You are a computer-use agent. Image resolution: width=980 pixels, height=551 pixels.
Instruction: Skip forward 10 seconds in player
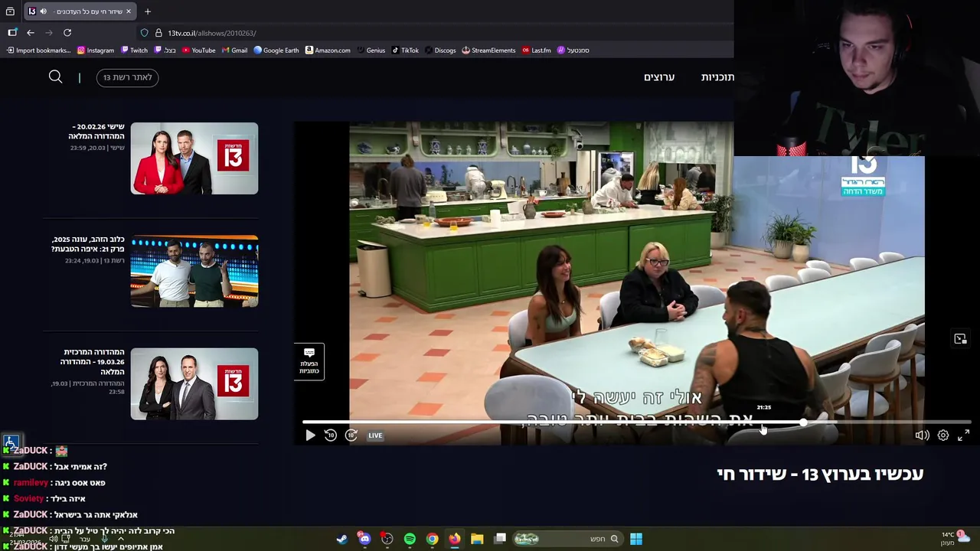pos(351,435)
